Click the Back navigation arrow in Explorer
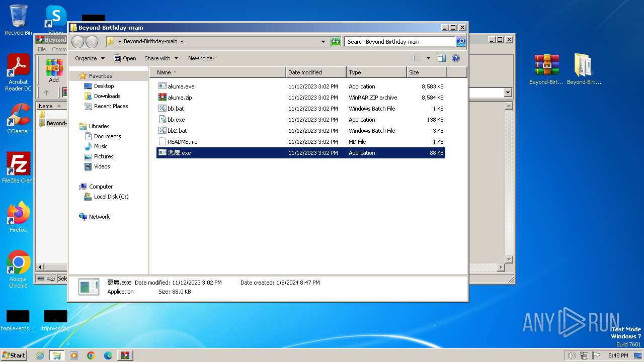This screenshot has height=362, width=644. point(77,42)
